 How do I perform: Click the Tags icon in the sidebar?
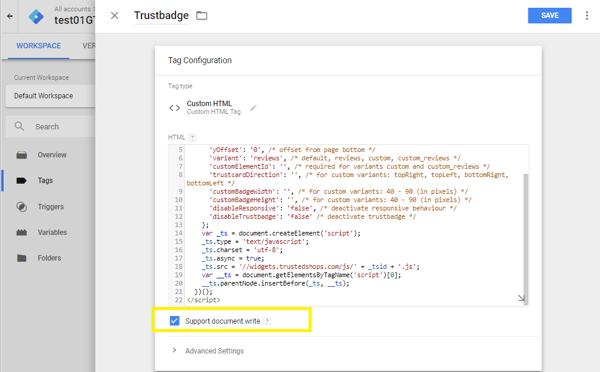tap(21, 181)
